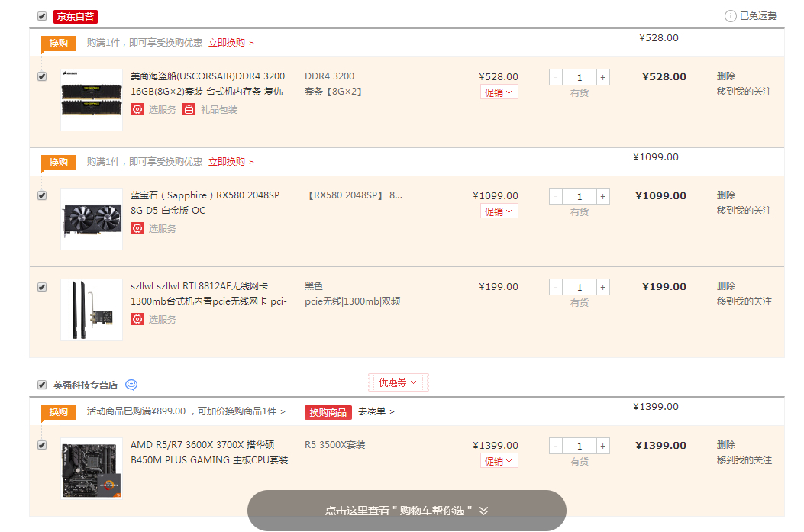
Task: Delete Sapphire RX580 from cart
Action: click(x=726, y=195)
